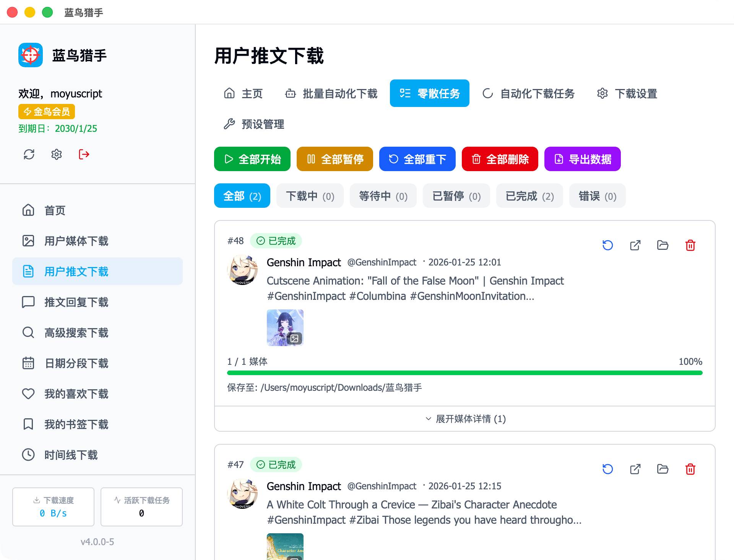Viewport: 734px width, 560px height.
Task: Click the purple 导出数据 button
Action: (x=582, y=159)
